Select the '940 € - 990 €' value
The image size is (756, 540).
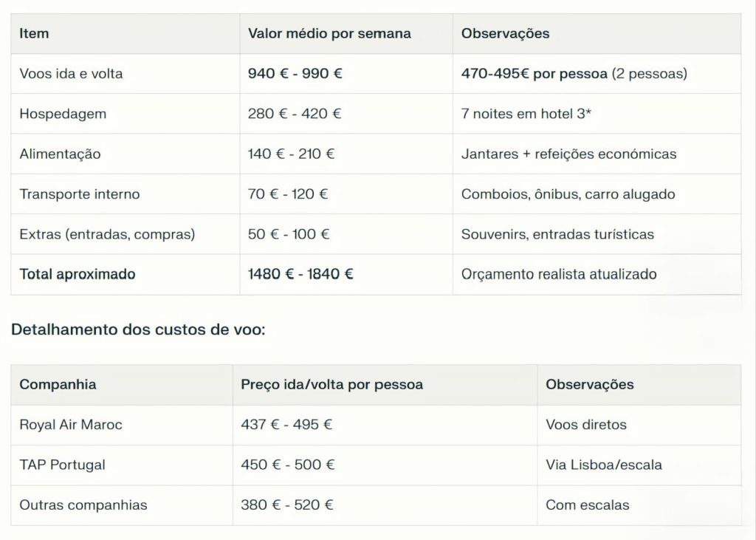pos(295,74)
